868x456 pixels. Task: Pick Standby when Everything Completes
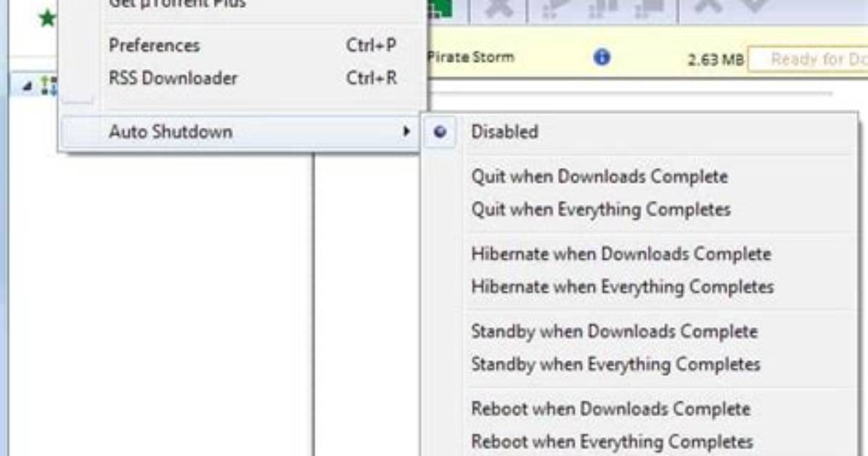pyautogui.click(x=615, y=365)
